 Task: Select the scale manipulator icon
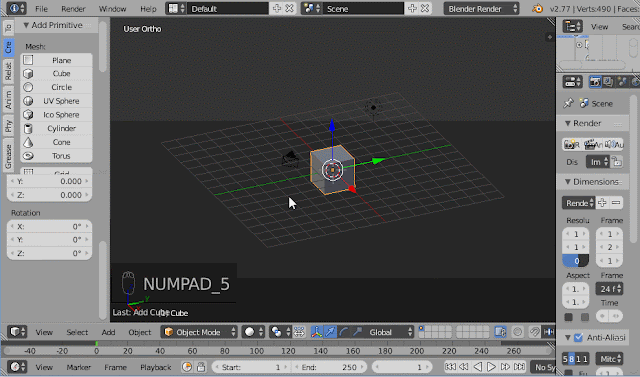(358, 332)
